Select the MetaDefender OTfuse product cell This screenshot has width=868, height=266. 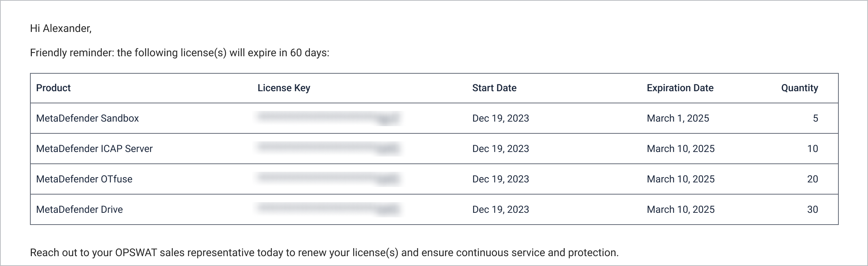coord(84,179)
